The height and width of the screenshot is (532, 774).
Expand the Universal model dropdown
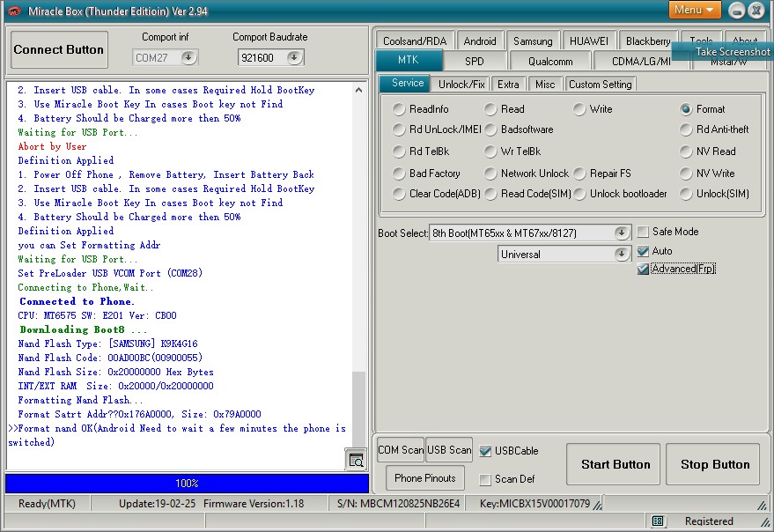click(622, 255)
